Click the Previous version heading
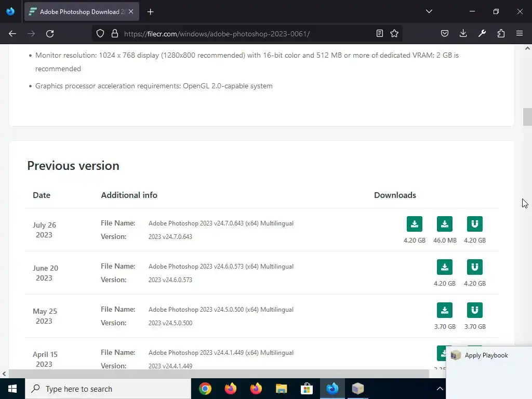 tap(73, 166)
